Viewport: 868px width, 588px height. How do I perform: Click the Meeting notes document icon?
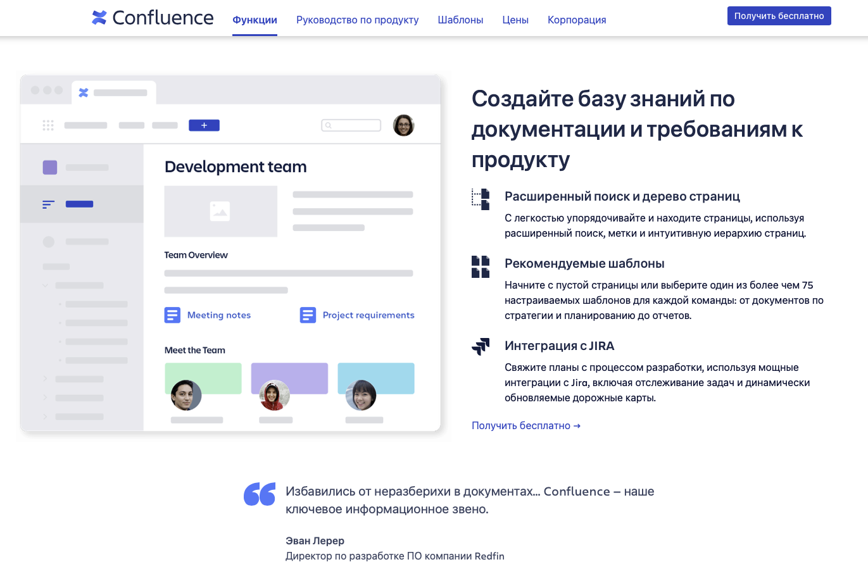[x=172, y=315]
